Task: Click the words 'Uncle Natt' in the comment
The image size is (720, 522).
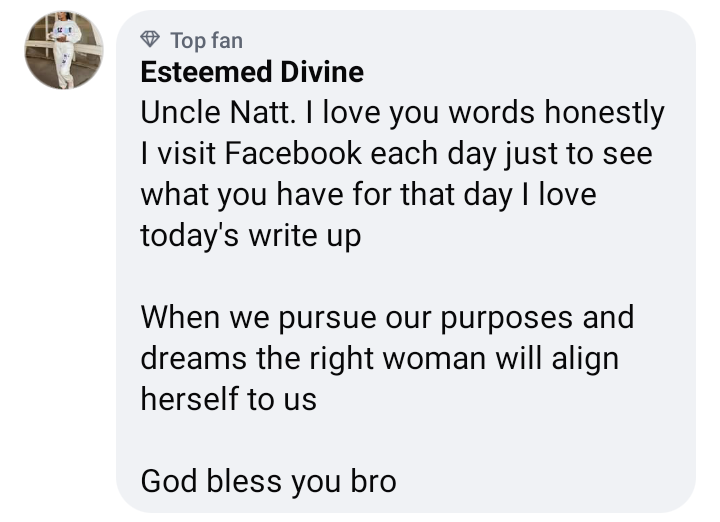Action: pos(211,114)
